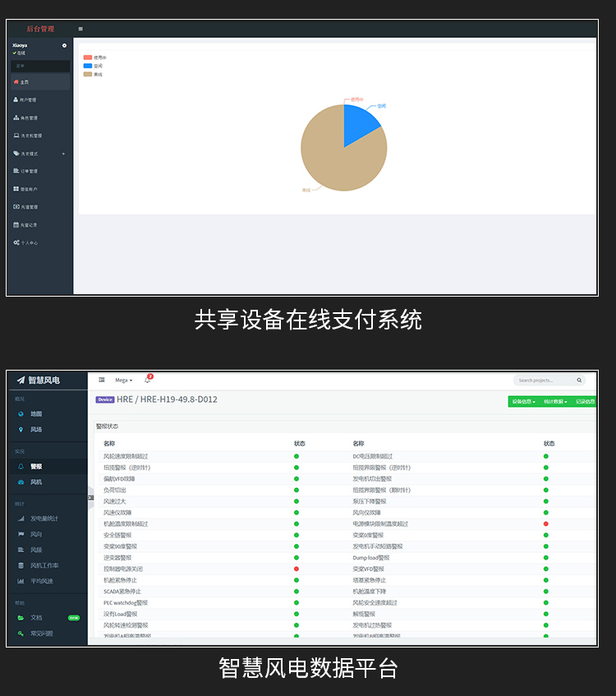Screen dimensions: 616x696
Task: Click the search magnifier icon
Action: click(x=579, y=380)
